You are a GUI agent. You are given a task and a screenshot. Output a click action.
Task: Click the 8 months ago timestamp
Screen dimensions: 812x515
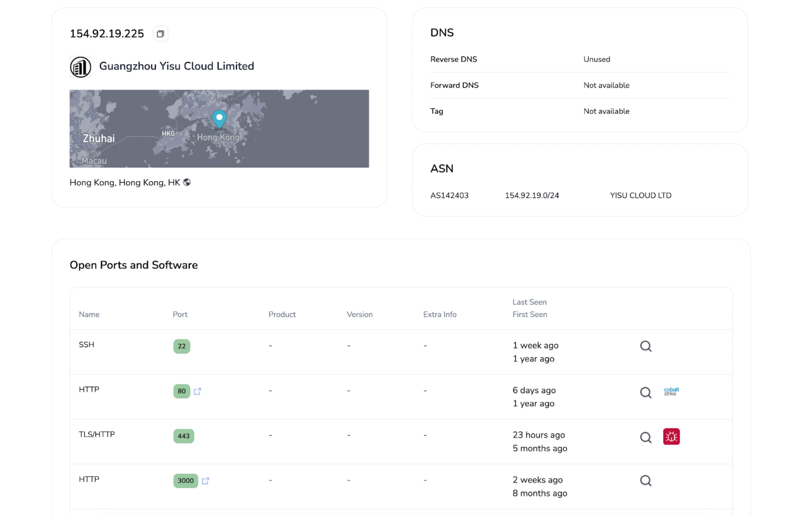[x=540, y=493]
